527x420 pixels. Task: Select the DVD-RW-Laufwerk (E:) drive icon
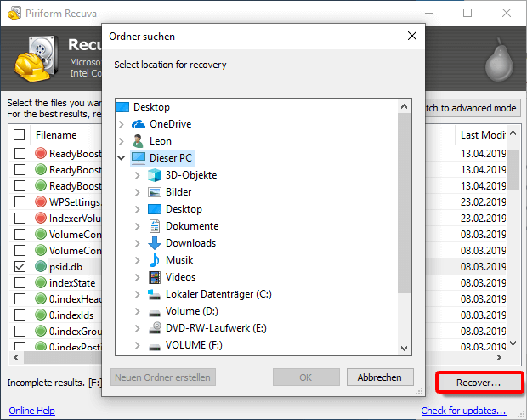point(155,328)
